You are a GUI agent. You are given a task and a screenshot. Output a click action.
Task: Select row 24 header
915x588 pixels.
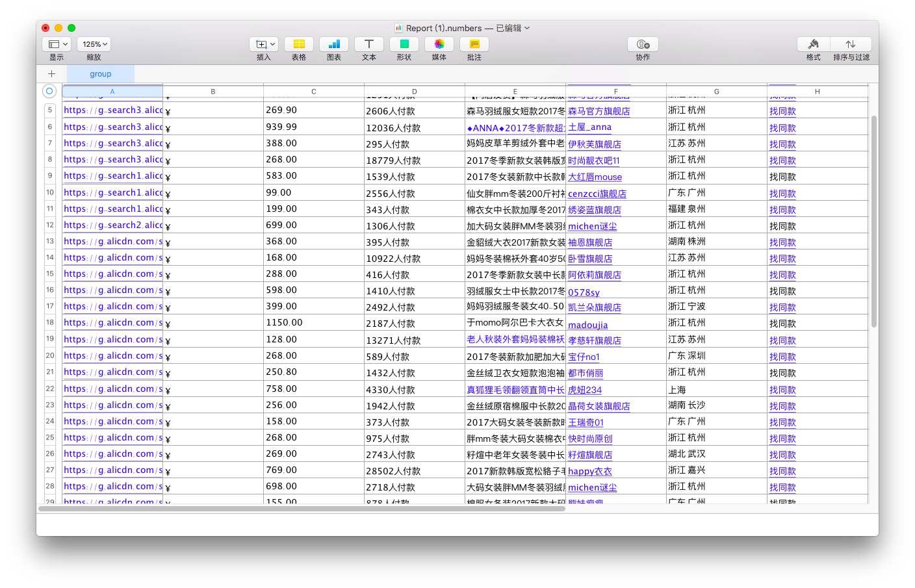click(50, 421)
